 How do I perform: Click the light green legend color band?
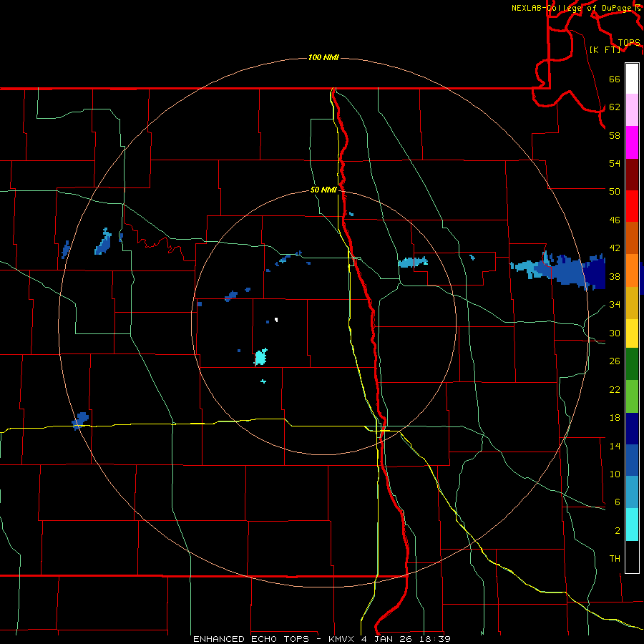[632, 396]
